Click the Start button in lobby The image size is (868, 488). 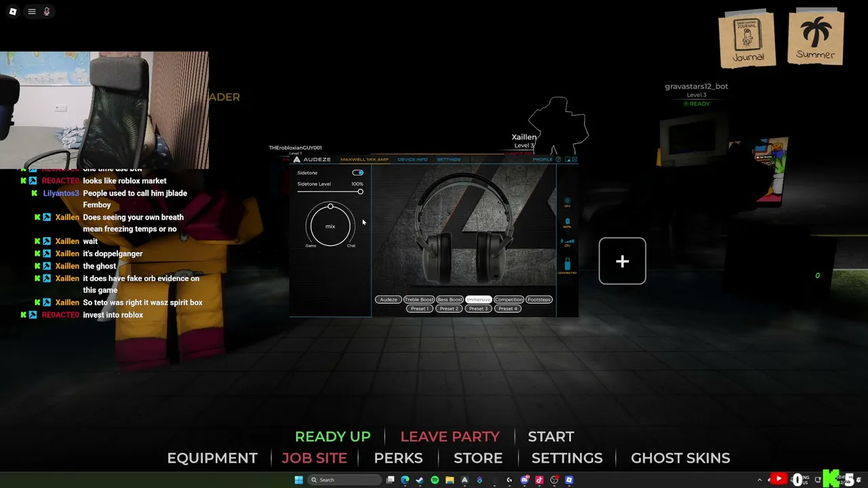[551, 436]
